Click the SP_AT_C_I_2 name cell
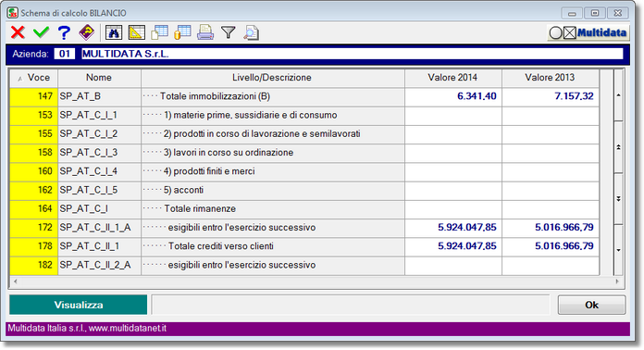 pos(99,134)
